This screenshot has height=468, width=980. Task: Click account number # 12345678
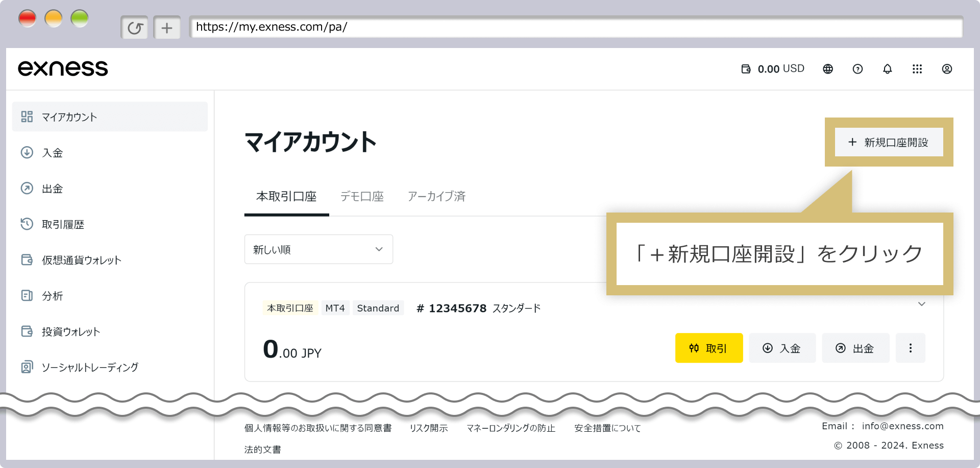coord(452,308)
